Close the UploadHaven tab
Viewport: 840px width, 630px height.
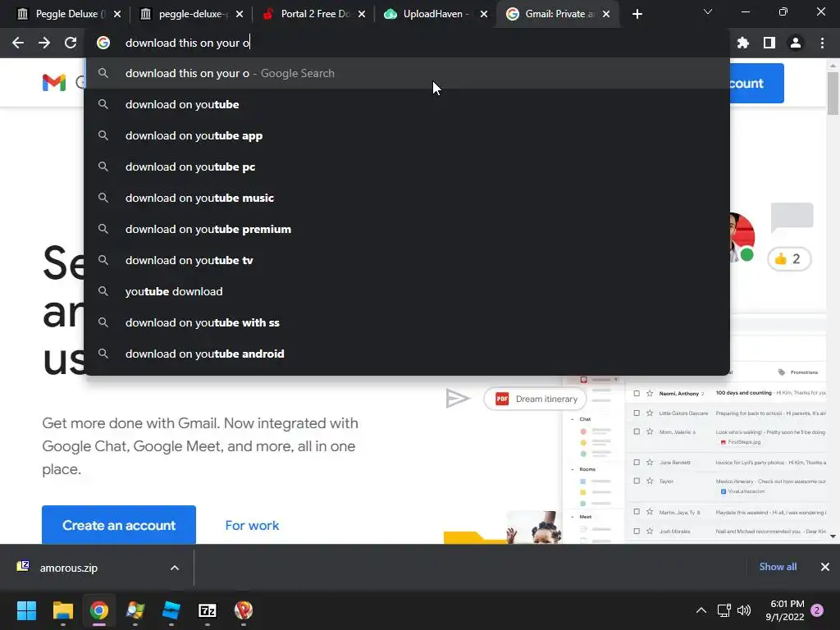(484, 14)
